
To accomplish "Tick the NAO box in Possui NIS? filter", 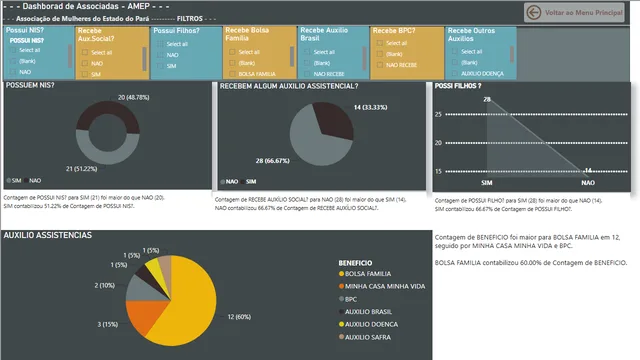I will click(x=13, y=72).
